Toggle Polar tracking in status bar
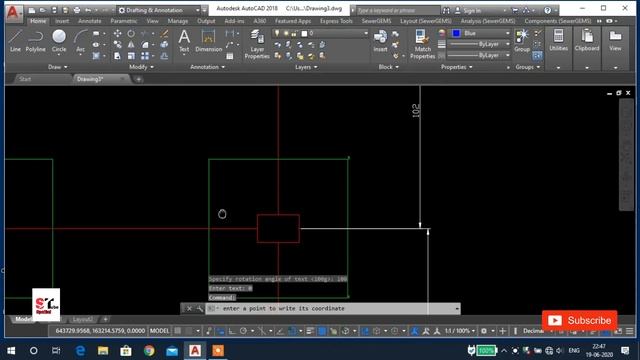Image resolution: width=640 pixels, height=360 pixels. tap(243, 331)
